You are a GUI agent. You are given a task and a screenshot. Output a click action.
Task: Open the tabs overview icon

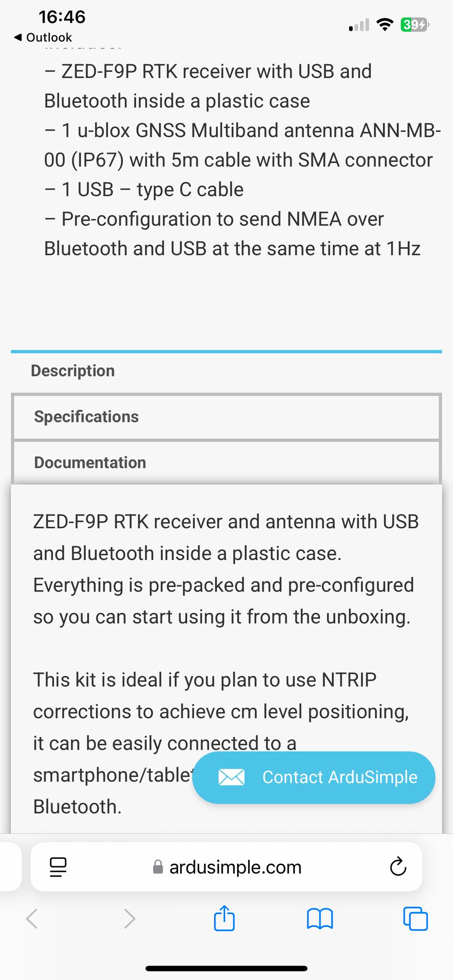(415, 918)
